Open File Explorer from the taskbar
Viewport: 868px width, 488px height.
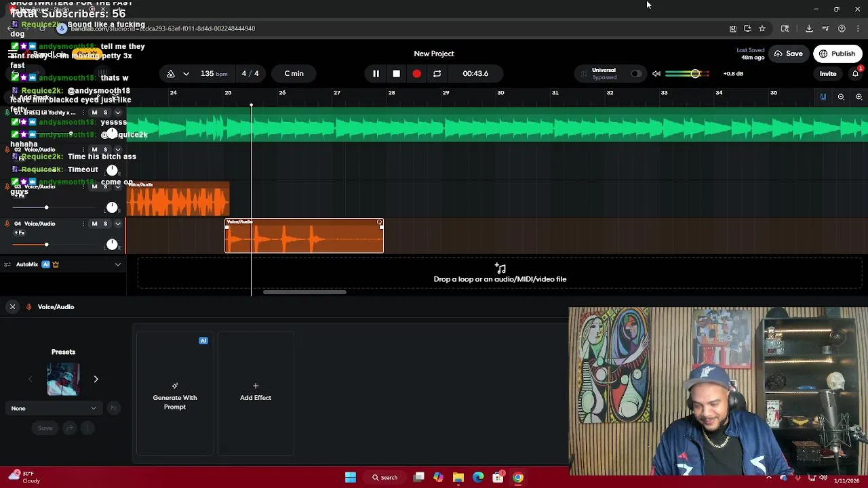(458, 477)
